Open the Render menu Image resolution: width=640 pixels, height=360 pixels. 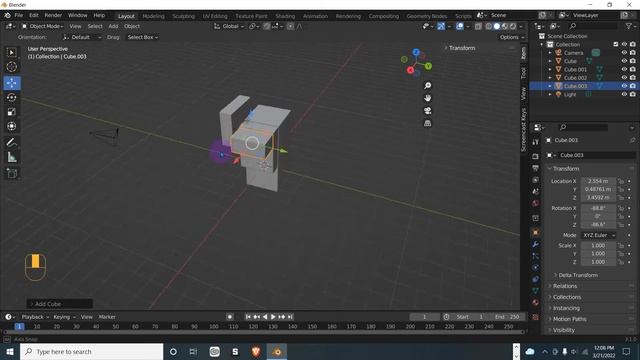tap(53, 16)
